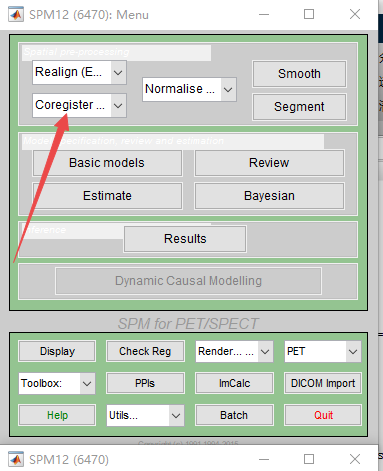This screenshot has width=383, height=471.
Task: Expand the Utils dropdown
Action: (145, 415)
